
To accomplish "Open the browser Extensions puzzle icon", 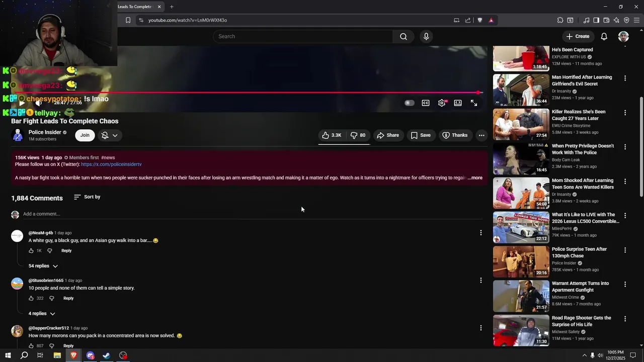I will coord(560,20).
